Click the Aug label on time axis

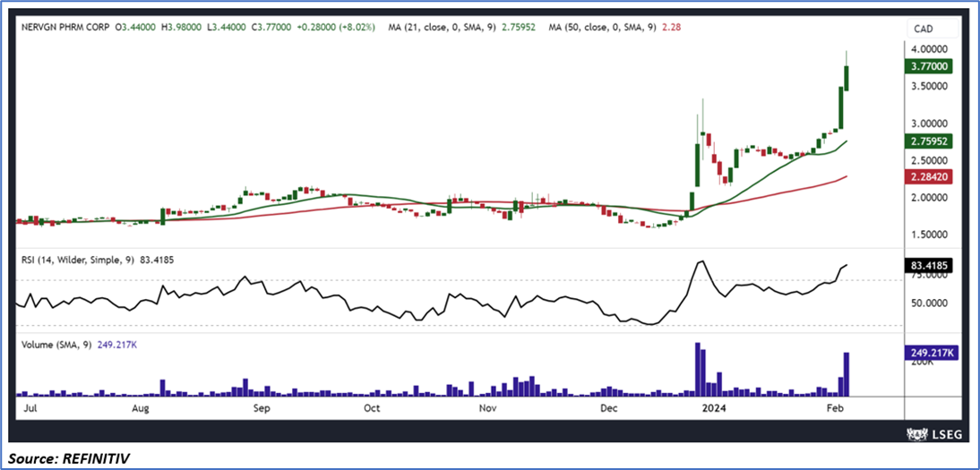click(141, 409)
